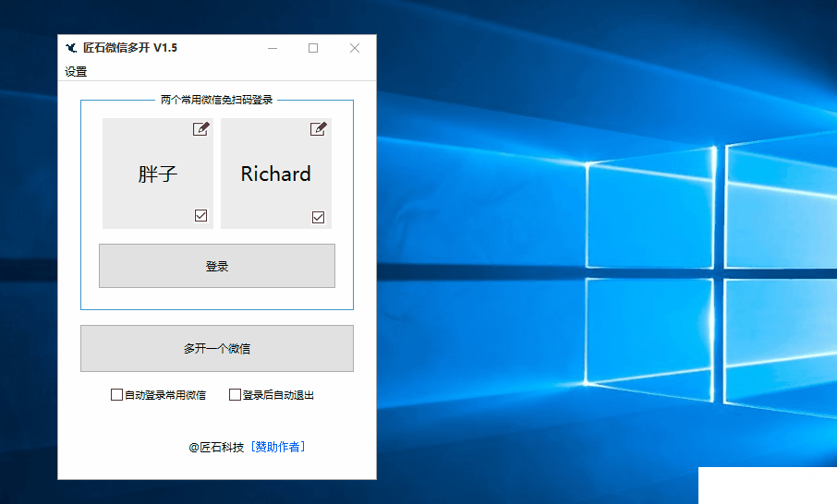Screen dimensions: 837x504
Task: Minimize the 匠石微信多开 window
Action: pyautogui.click(x=273, y=48)
